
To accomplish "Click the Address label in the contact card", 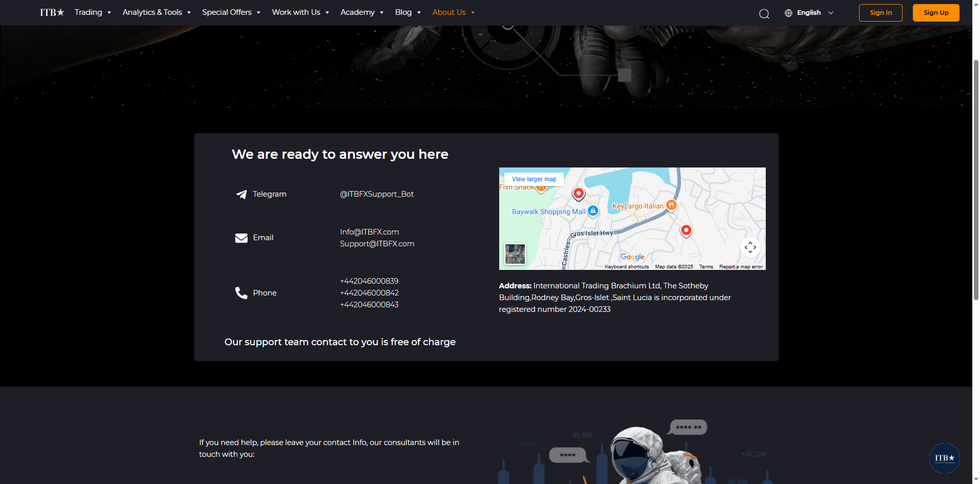I will click(x=515, y=286).
